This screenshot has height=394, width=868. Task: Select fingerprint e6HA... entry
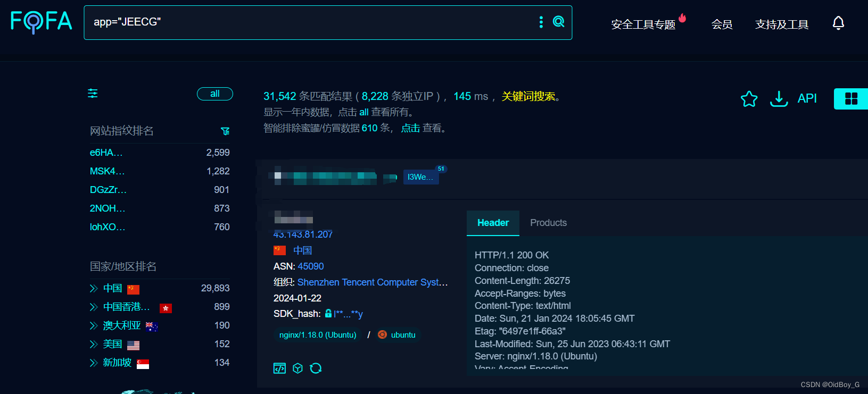point(106,153)
